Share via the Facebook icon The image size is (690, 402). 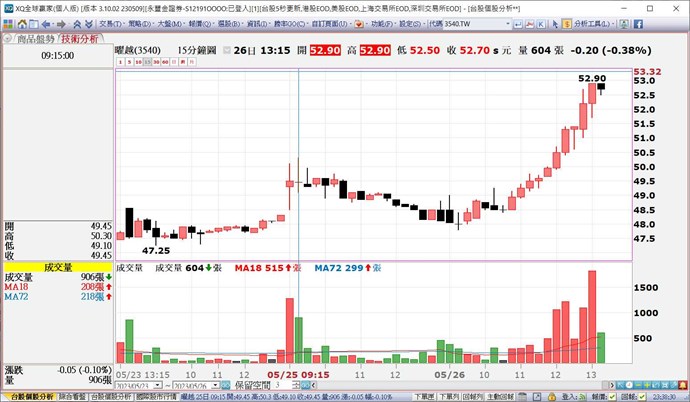point(638,24)
